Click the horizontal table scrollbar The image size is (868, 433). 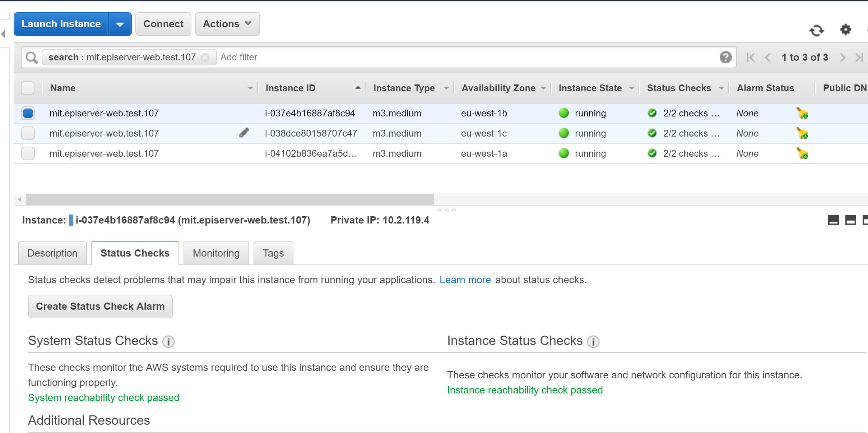click(x=230, y=199)
